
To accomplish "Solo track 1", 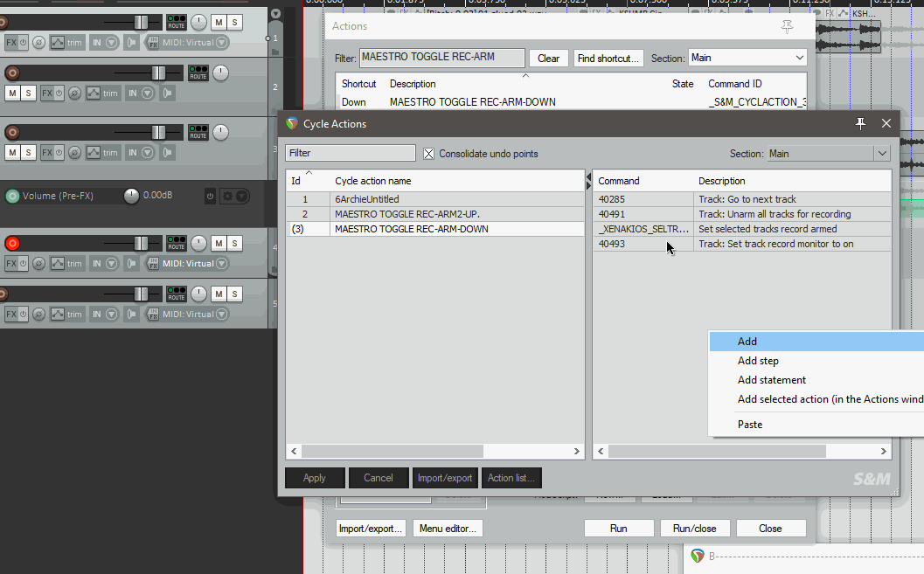I will (x=234, y=23).
